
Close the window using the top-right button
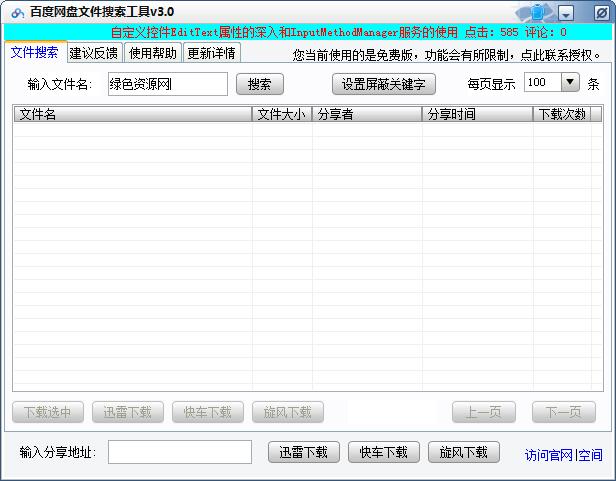click(601, 13)
